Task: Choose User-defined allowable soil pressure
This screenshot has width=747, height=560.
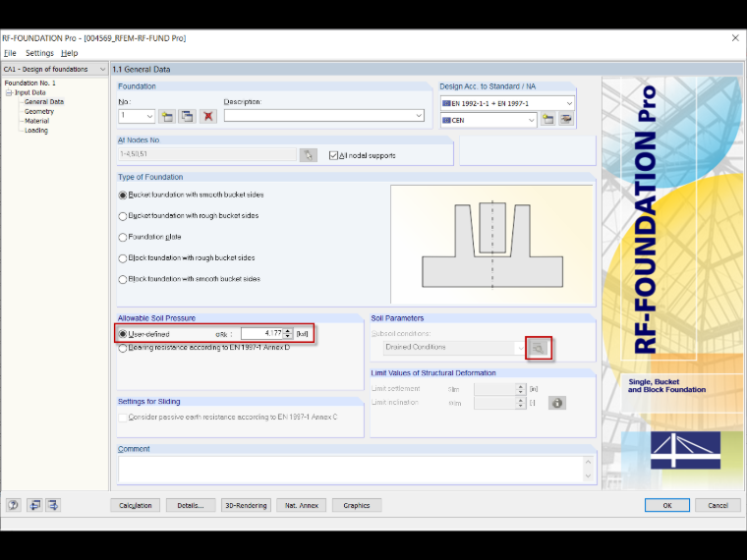Action: [x=123, y=334]
